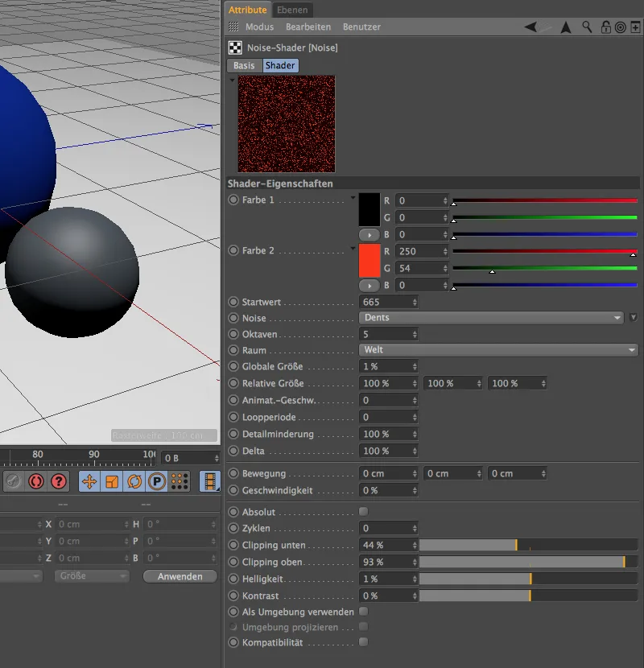
Task: Adjust the Clipping unten slider
Action: 529,545
